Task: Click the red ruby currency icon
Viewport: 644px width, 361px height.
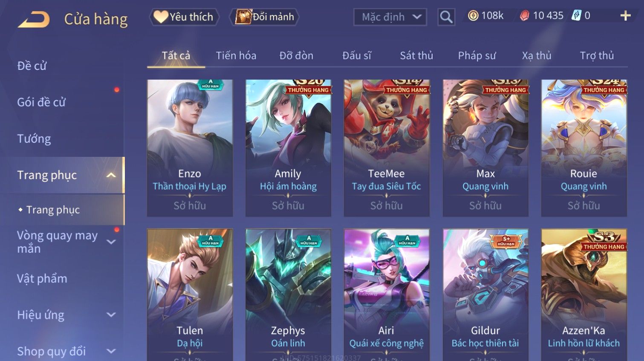Action: pos(524,16)
